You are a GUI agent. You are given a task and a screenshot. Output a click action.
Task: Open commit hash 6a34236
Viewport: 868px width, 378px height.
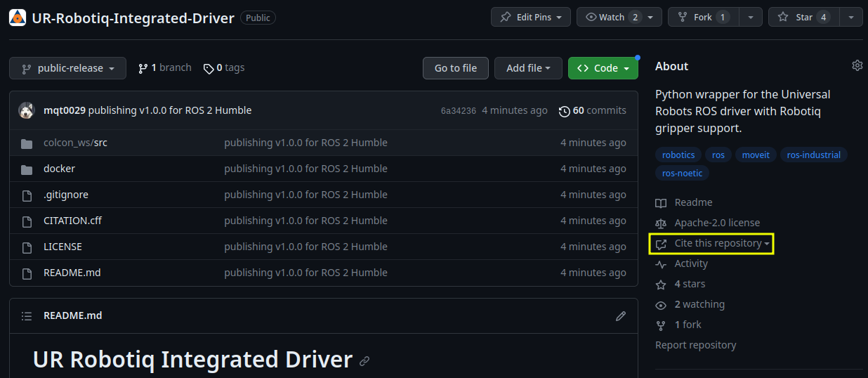459,110
